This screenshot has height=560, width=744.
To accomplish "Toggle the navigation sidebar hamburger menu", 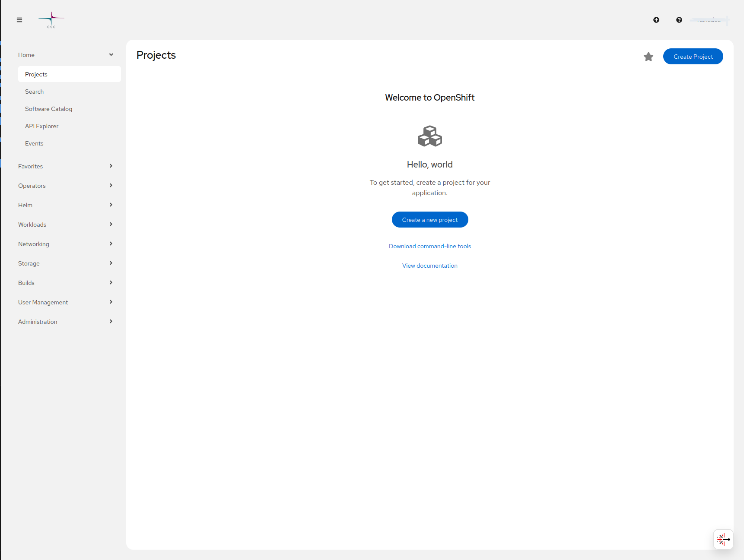I will [19, 20].
